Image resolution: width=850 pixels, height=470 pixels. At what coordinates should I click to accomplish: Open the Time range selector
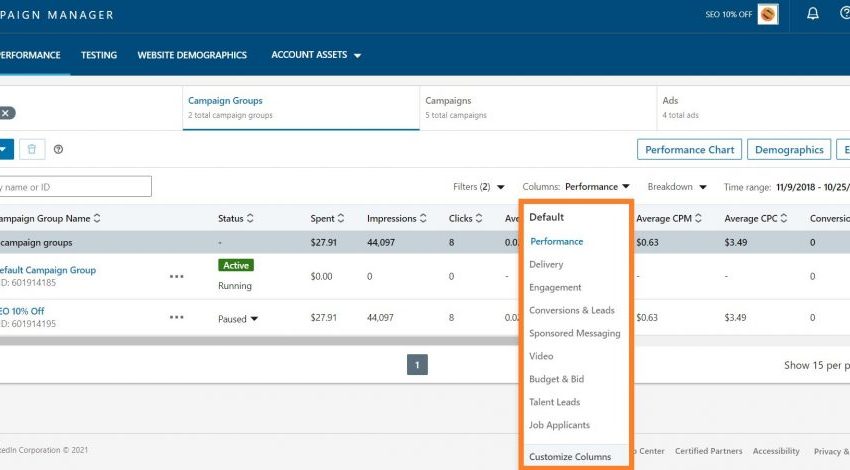(787, 187)
